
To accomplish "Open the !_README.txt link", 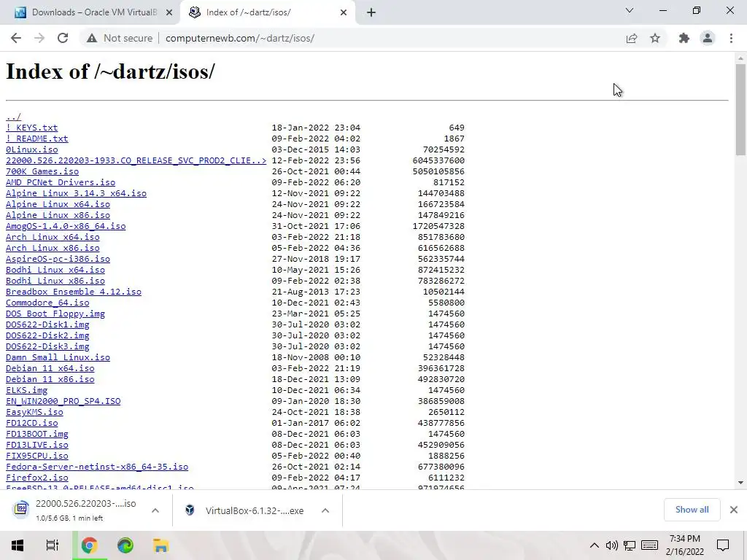I will point(36,139).
